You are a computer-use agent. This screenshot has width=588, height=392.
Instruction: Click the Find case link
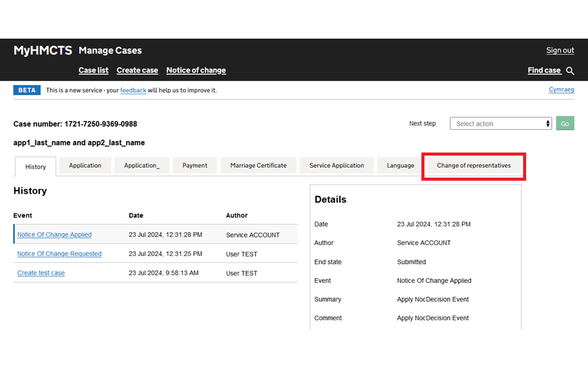[544, 70]
